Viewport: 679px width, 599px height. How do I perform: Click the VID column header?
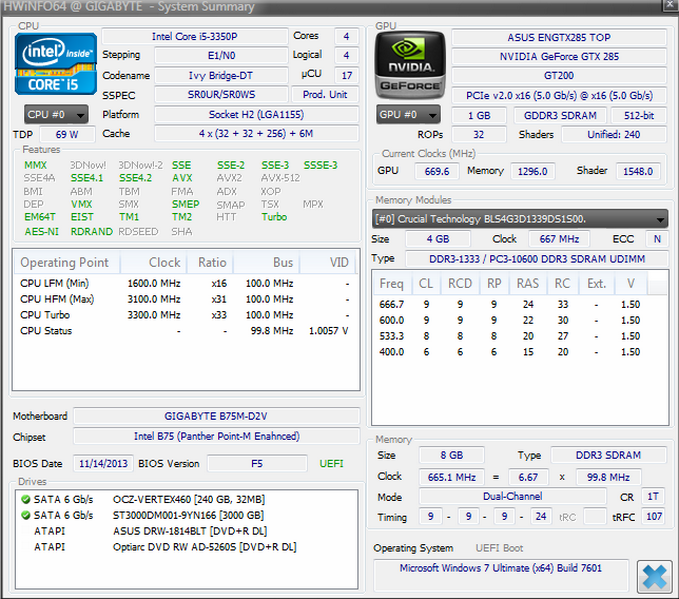point(328,262)
